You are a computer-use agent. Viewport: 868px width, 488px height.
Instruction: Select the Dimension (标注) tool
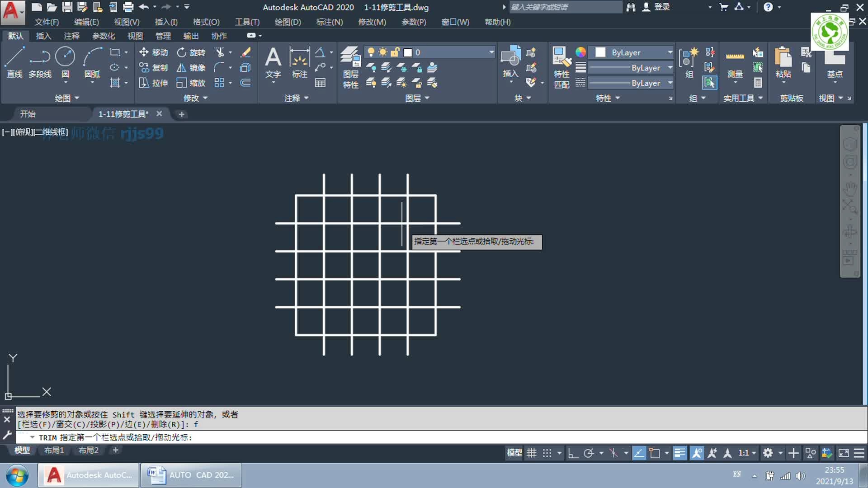(x=299, y=62)
